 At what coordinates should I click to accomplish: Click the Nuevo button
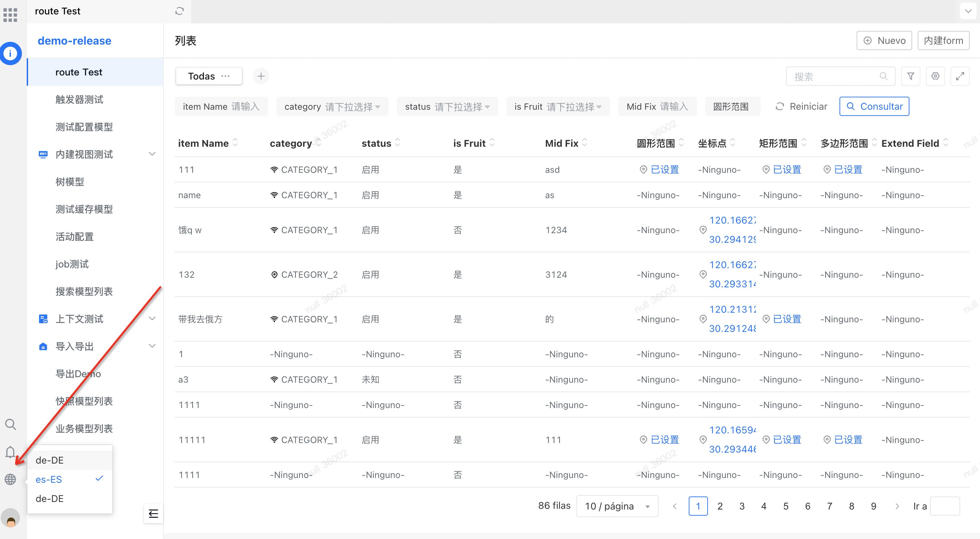(x=884, y=40)
